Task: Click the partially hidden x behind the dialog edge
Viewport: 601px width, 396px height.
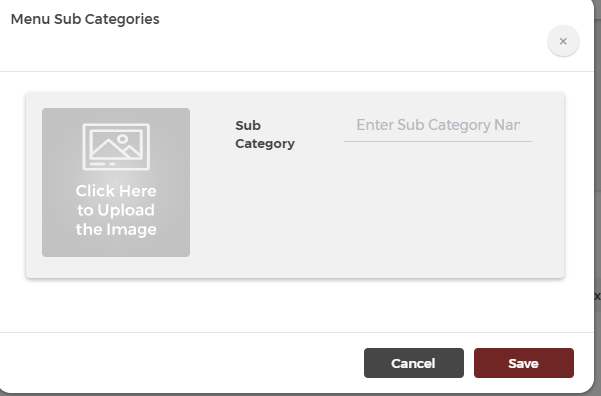Action: click(x=597, y=296)
